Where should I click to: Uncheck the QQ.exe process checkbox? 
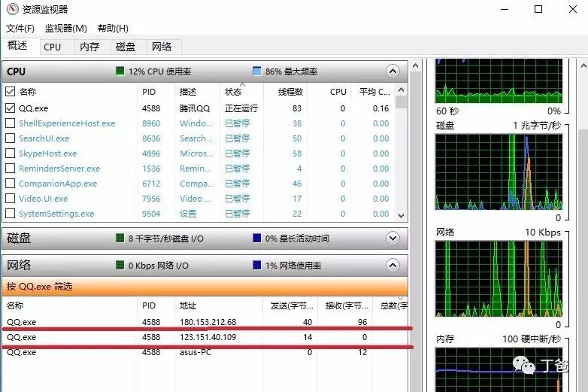[11, 108]
